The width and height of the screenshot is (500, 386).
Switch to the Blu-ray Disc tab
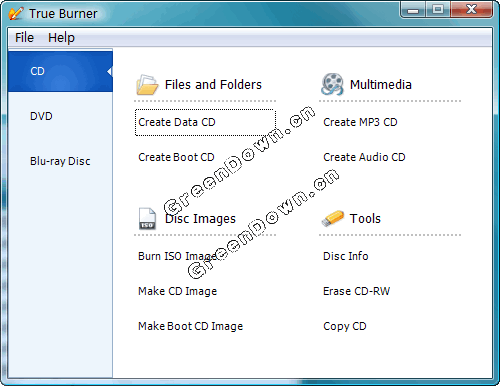(x=60, y=161)
